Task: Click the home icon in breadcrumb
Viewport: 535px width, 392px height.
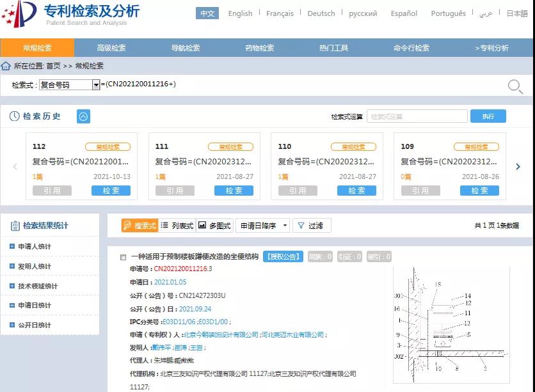Action: click(6, 66)
